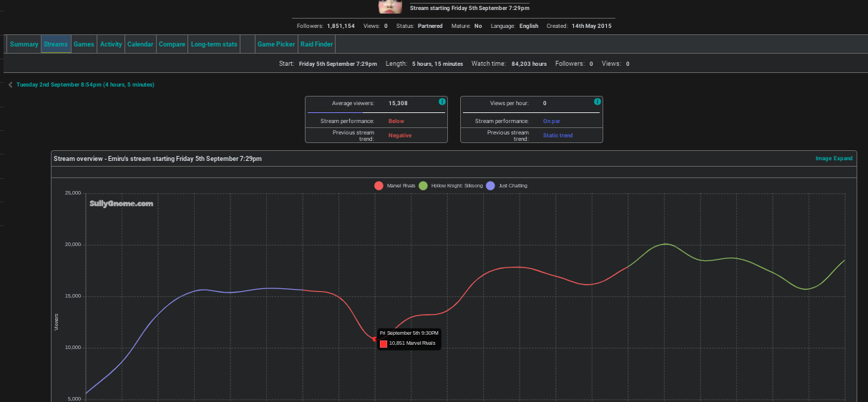Click the left chevron for previous stream
The width and height of the screenshot is (868, 402).
[x=11, y=85]
